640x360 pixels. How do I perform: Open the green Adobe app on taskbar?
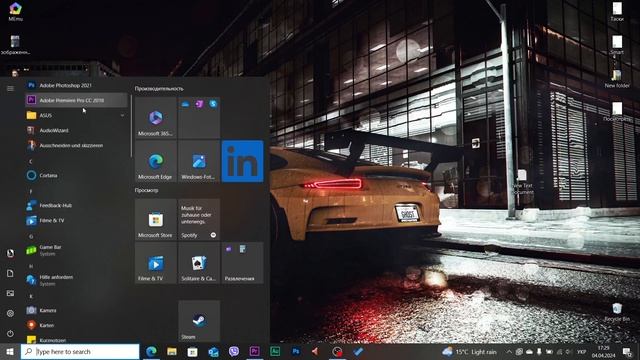[275, 351]
